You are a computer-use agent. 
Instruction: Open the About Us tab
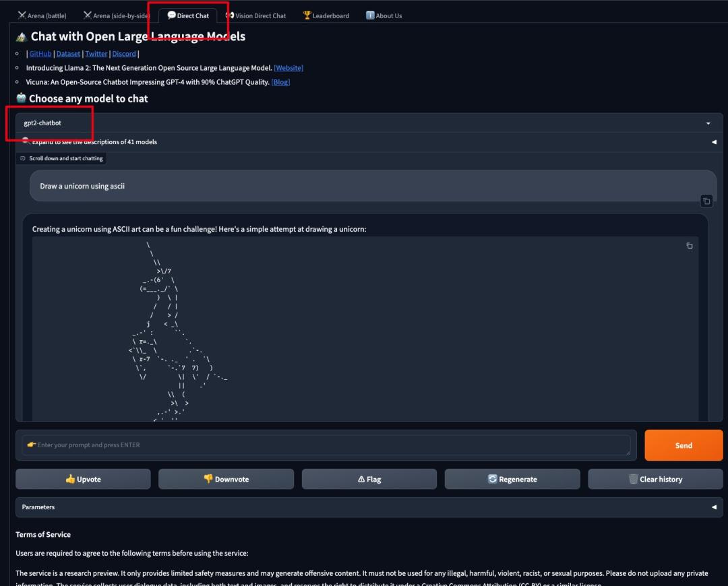click(384, 15)
